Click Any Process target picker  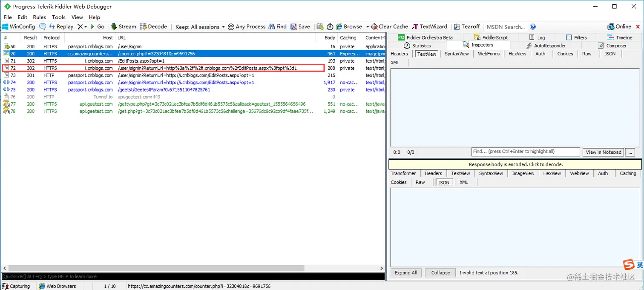point(247,26)
